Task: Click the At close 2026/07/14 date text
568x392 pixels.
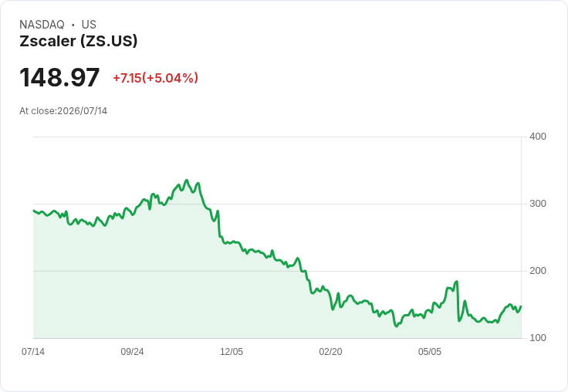Action: 63,111
